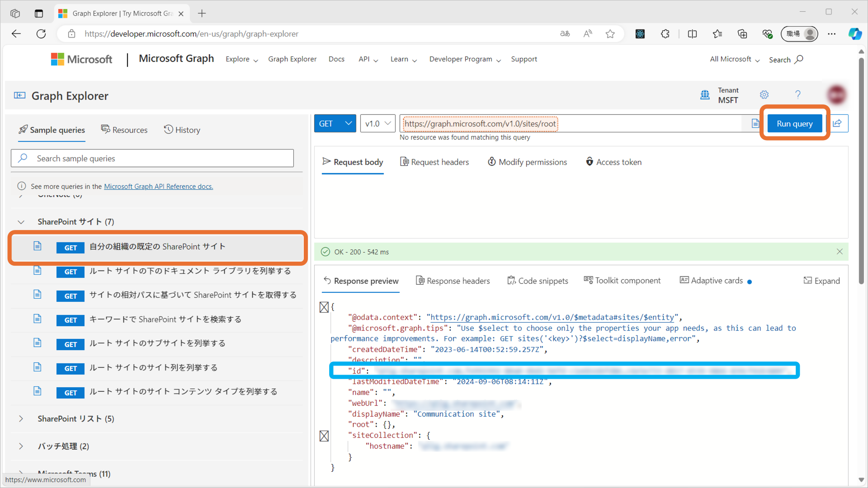Switch to the Request headers tab
868x488 pixels.
pos(434,162)
